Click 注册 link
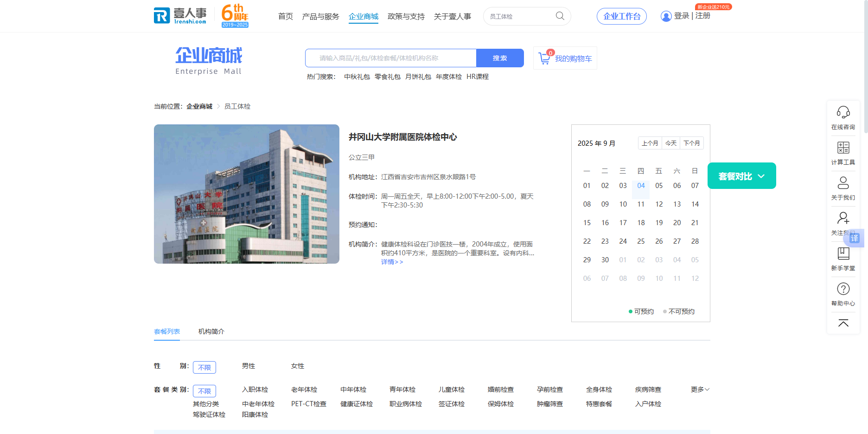868x434 pixels. pyautogui.click(x=703, y=16)
